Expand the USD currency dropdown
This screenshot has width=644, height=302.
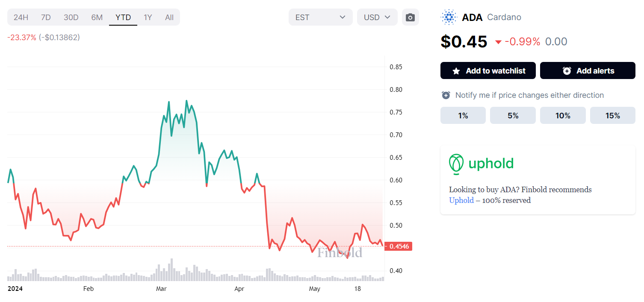(377, 18)
